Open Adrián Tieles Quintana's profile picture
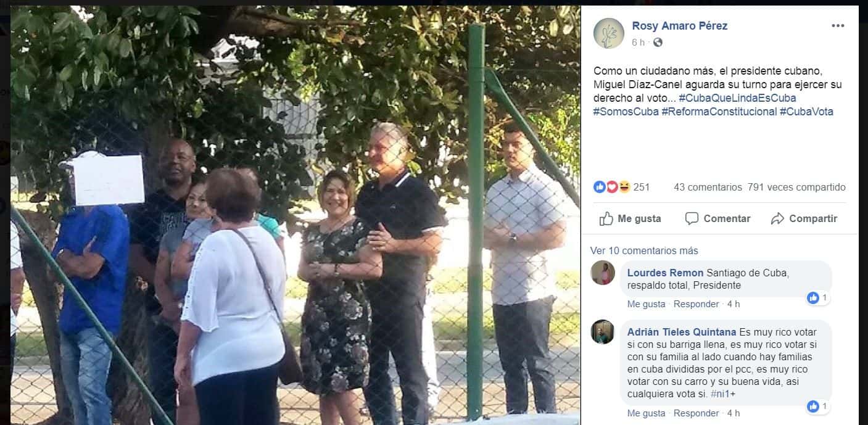The height and width of the screenshot is (425, 868). coord(603,332)
